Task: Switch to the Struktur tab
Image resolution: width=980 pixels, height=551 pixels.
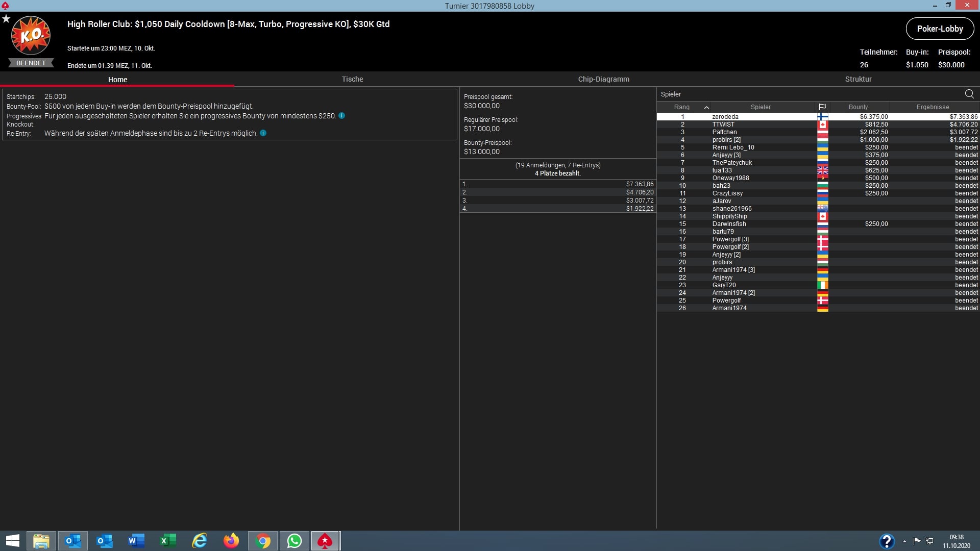Action: 858,79
